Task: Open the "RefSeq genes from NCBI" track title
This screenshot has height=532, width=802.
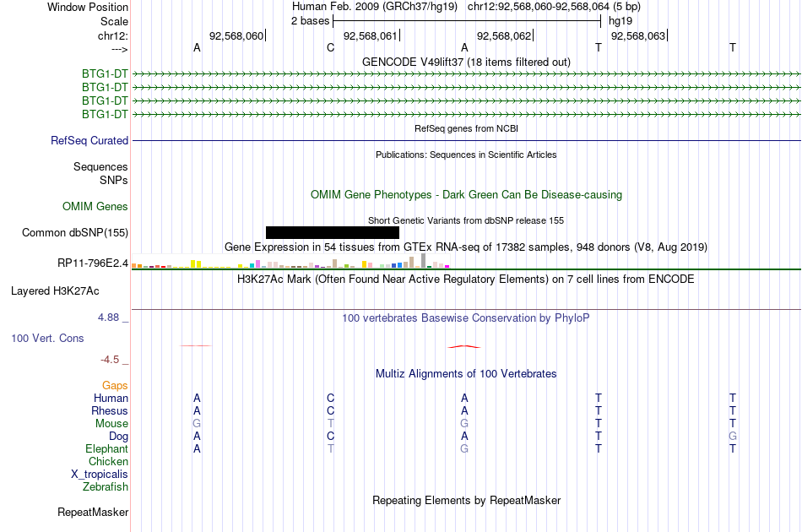Action: [467, 128]
